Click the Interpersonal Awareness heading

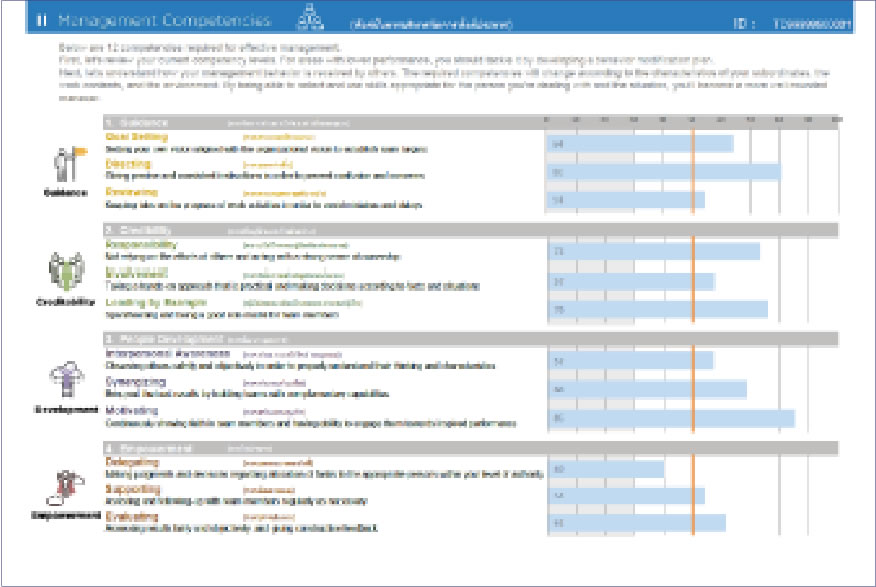coord(160,353)
